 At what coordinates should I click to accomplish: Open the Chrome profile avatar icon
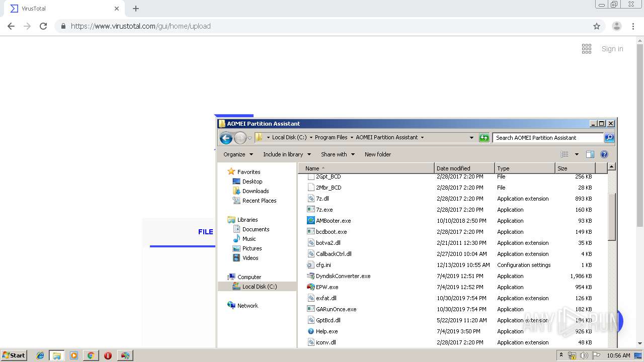coord(617,26)
